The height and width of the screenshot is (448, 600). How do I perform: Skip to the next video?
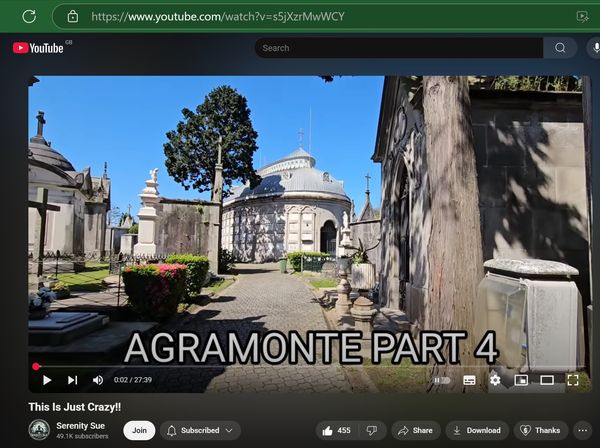[x=72, y=380]
